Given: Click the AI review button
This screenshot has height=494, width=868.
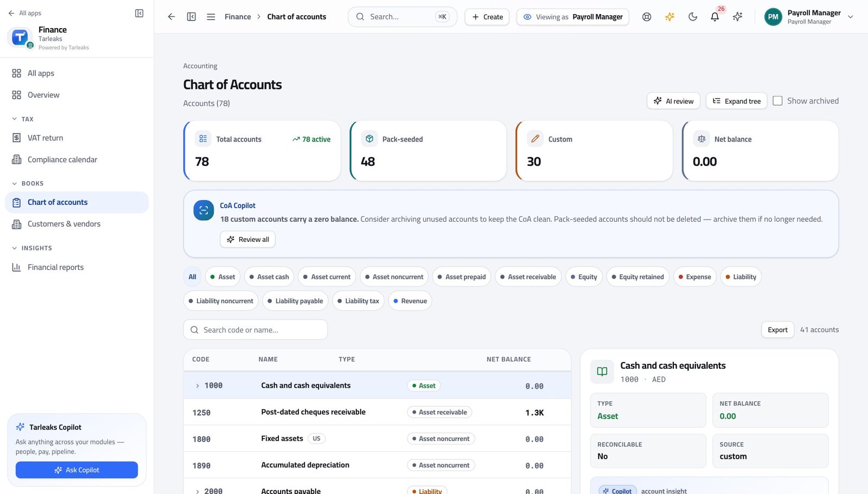Looking at the screenshot, I should 673,101.
